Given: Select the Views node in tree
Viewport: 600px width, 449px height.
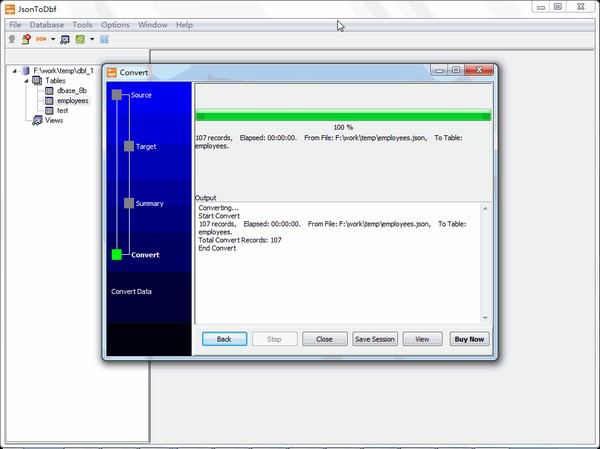Looking at the screenshot, I should click(x=53, y=120).
